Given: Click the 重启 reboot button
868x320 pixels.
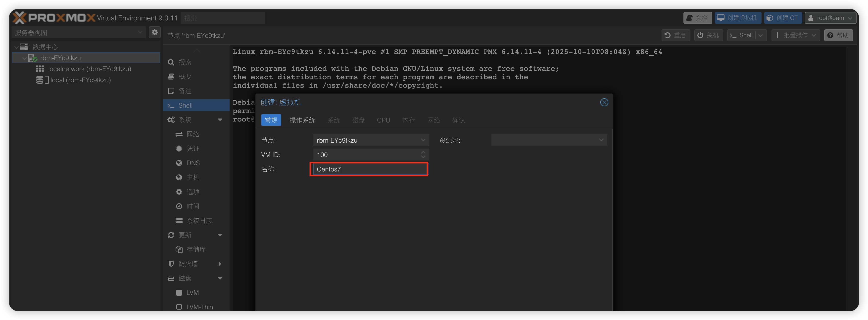Looking at the screenshot, I should point(675,35).
